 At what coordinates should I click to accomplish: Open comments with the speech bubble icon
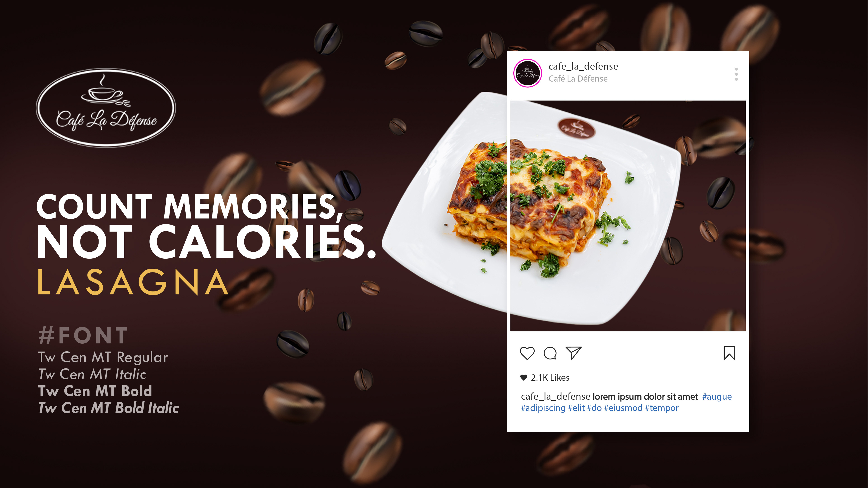[x=550, y=353]
